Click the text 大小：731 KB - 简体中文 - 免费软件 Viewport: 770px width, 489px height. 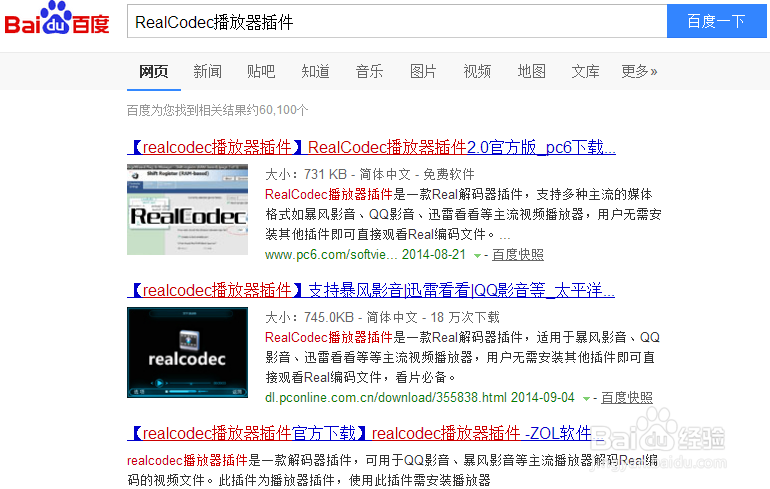(x=370, y=174)
